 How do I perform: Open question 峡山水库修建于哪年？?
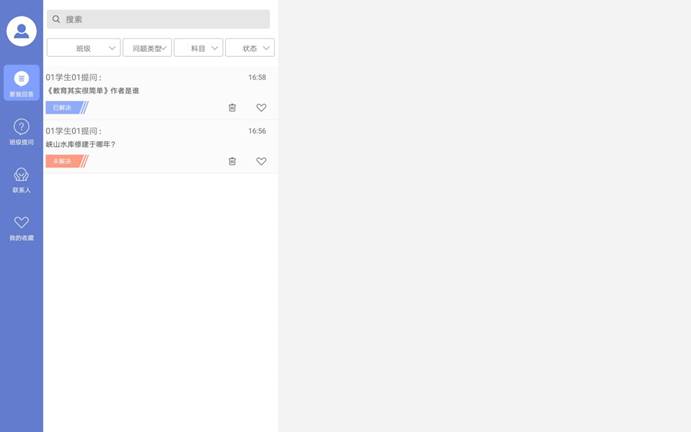tap(81, 144)
